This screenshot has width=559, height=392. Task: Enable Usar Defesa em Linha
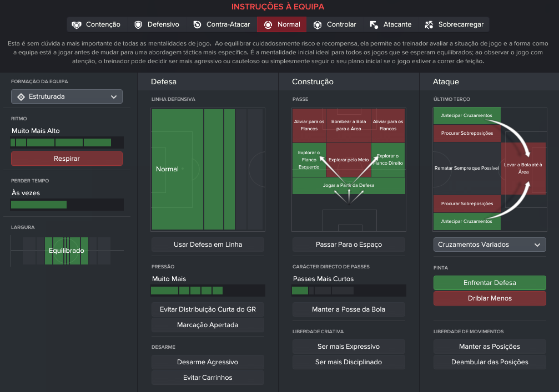[x=208, y=245]
